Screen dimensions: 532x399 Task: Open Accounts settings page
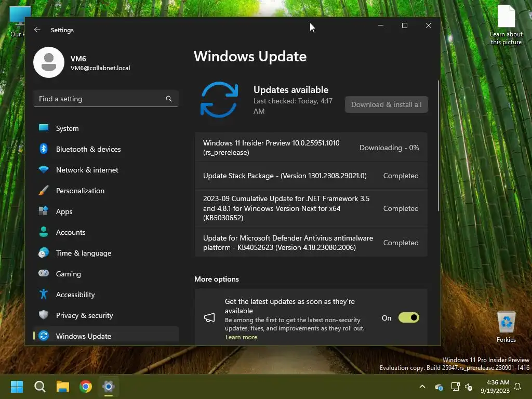(106, 232)
